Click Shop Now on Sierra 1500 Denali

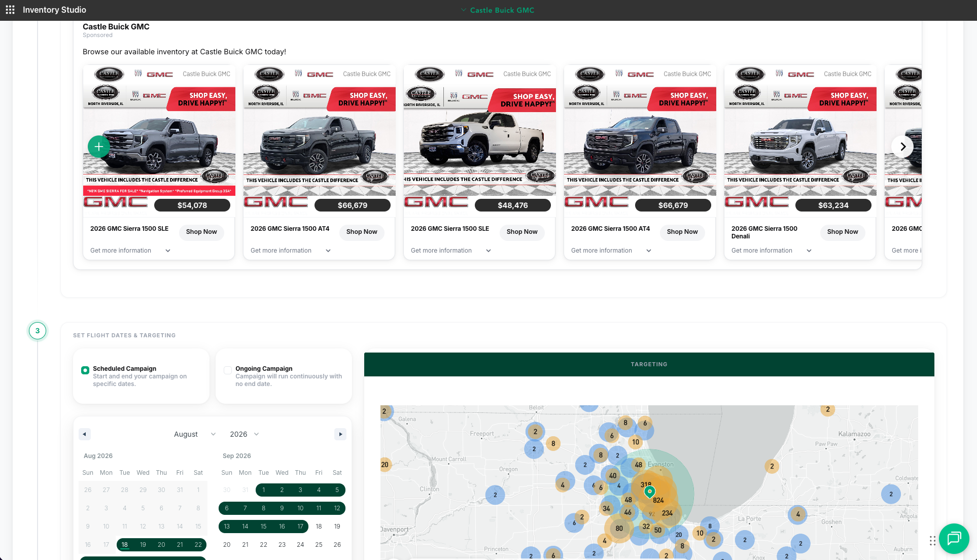(x=843, y=232)
